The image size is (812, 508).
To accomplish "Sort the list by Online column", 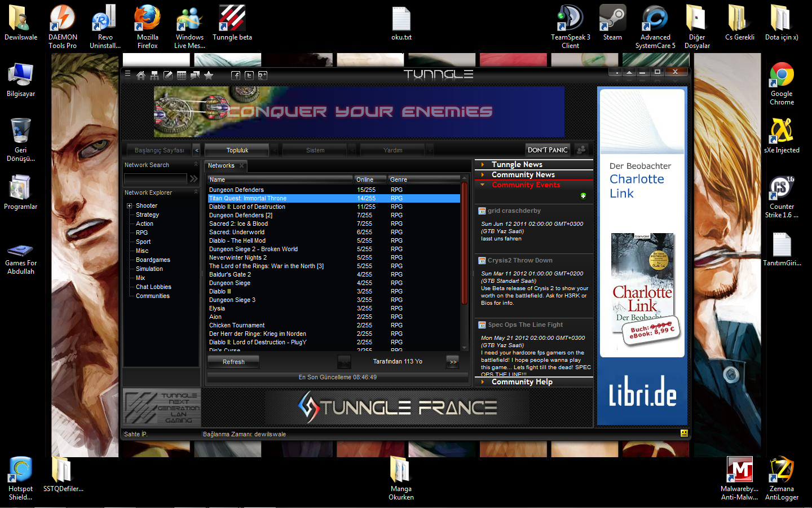I will [x=370, y=179].
